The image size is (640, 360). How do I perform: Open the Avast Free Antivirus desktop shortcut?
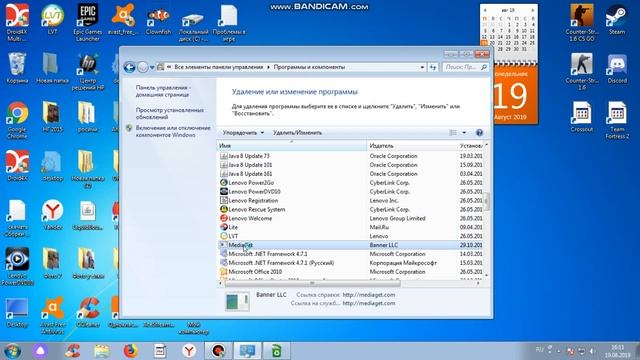pos(52,316)
